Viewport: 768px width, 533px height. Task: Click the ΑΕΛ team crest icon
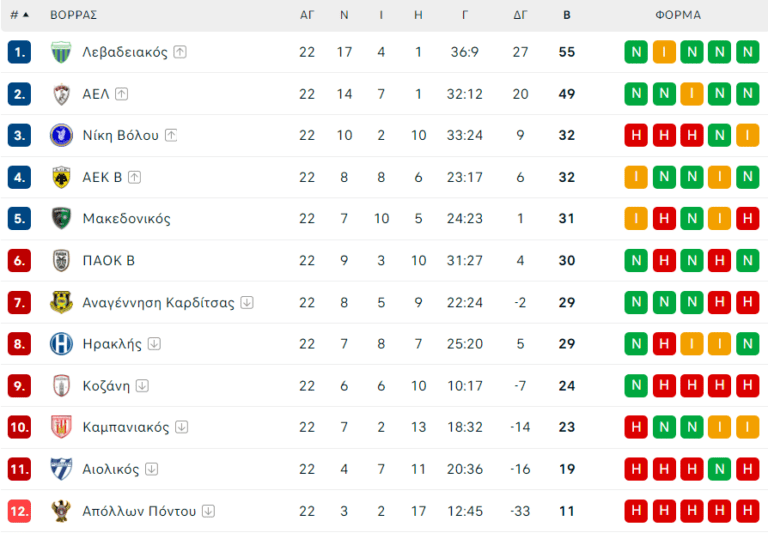point(62,94)
